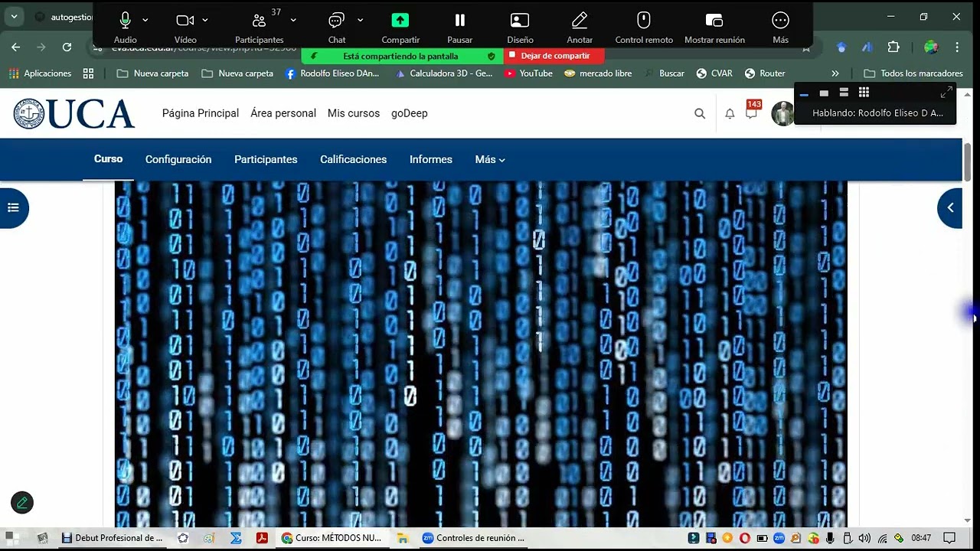The width and height of the screenshot is (980, 551).
Task: Go to Página Principal
Action: click(x=201, y=113)
